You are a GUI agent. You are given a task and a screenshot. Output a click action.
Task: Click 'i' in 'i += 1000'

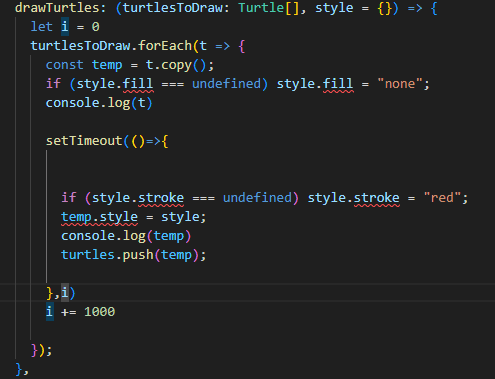coord(49,312)
